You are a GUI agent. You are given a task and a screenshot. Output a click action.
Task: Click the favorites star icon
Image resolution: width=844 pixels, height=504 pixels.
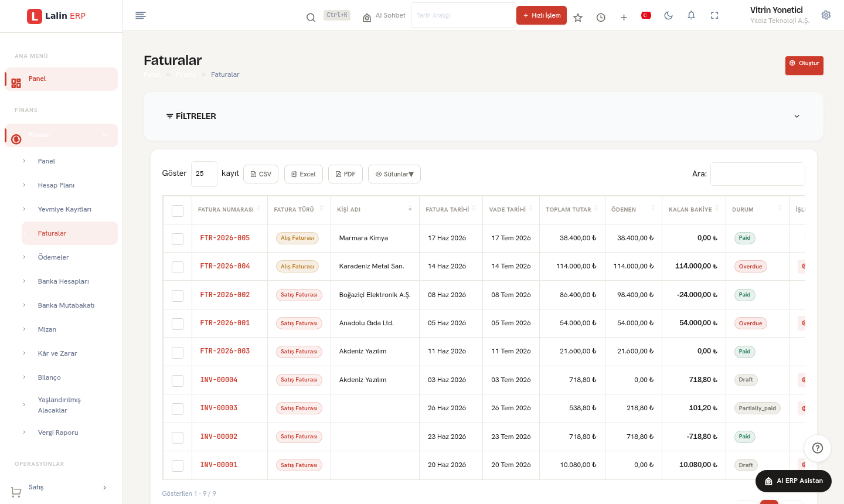pyautogui.click(x=578, y=18)
